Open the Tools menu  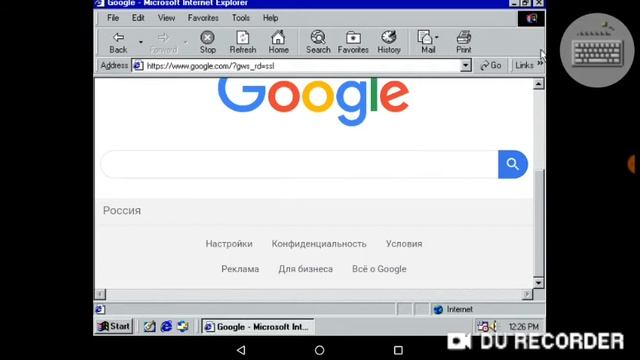pos(241,18)
